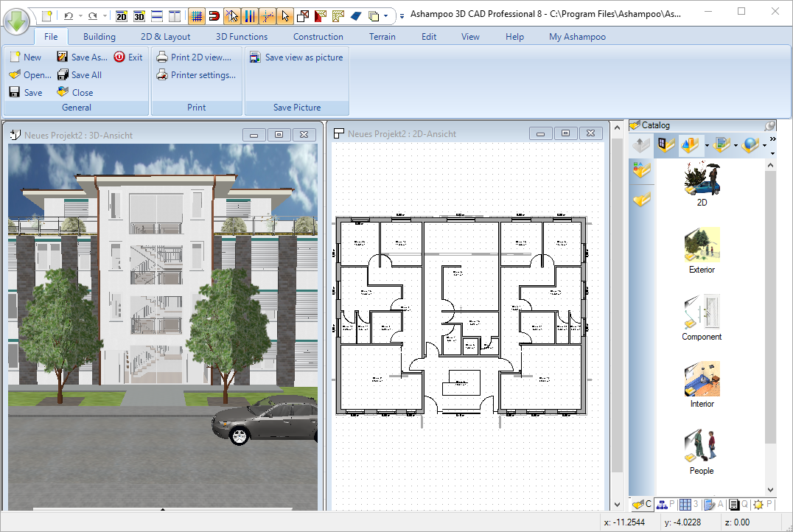Open the Terrain menu tab

[382, 36]
